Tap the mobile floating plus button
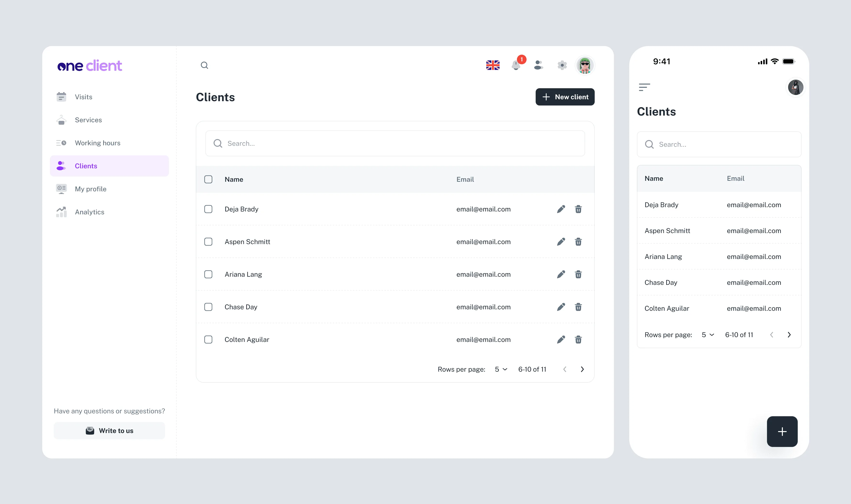 782,431
